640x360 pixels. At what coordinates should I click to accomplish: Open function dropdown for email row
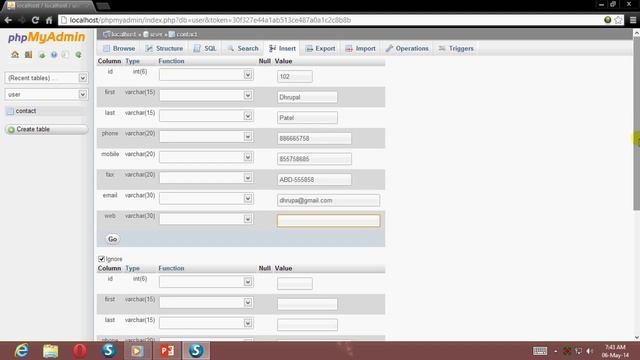pos(206,198)
